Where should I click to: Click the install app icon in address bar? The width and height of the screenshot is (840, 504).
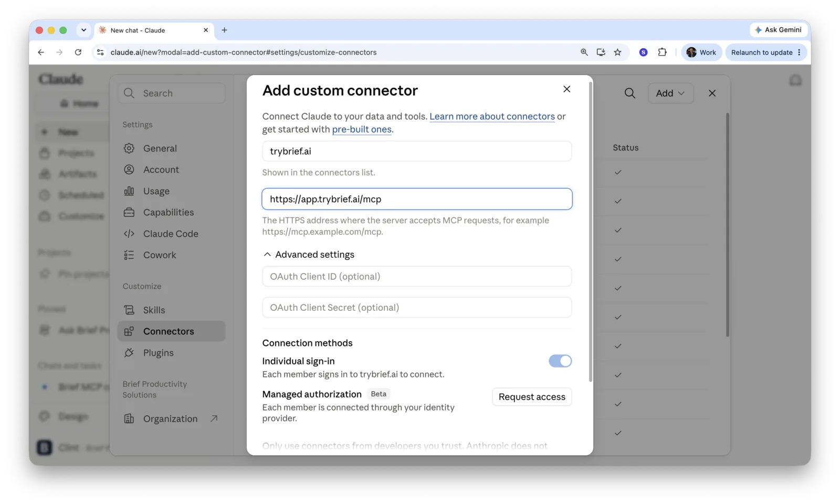coord(601,52)
